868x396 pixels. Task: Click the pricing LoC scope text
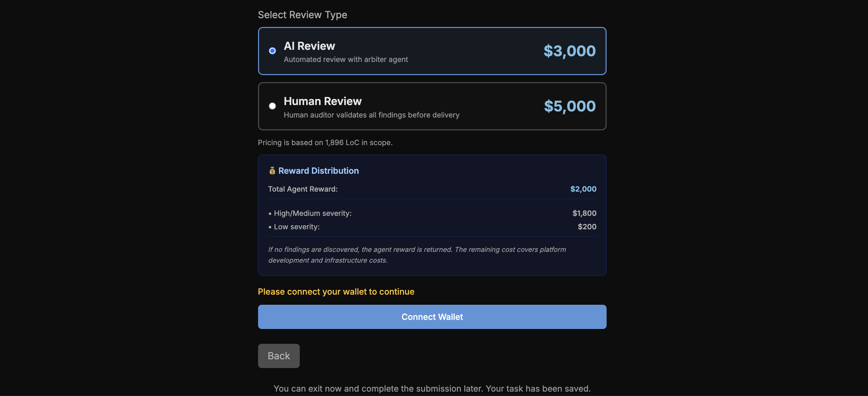point(325,142)
